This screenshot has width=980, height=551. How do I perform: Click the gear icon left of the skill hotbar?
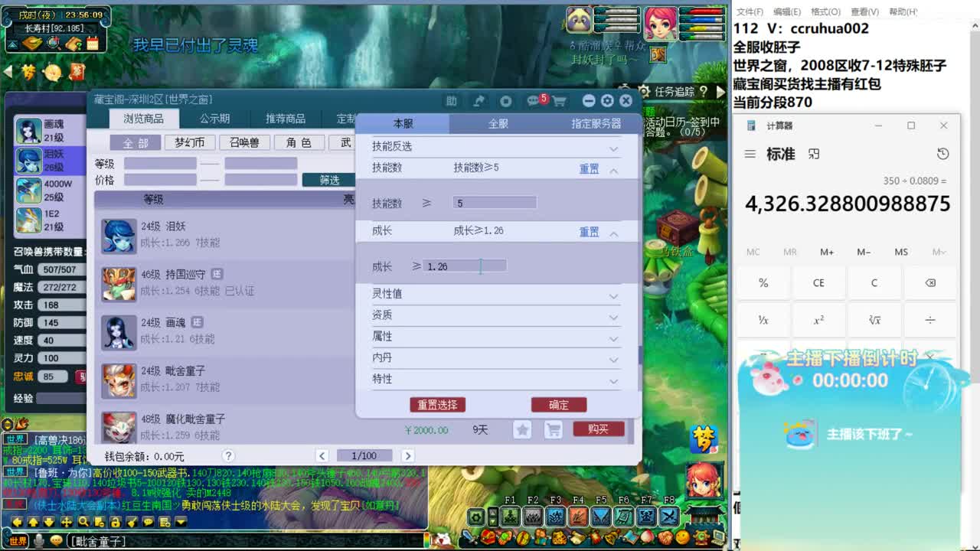pyautogui.click(x=475, y=515)
